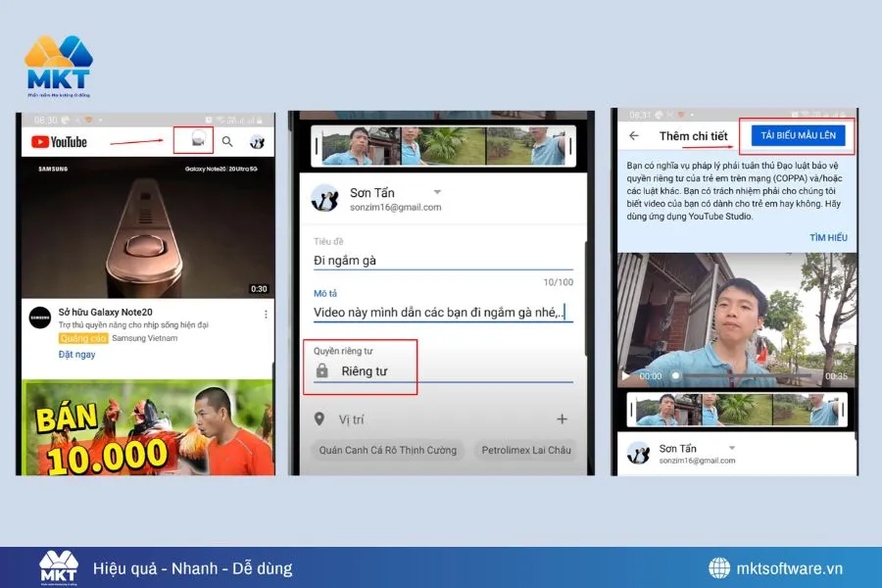Select the Quán Canh Cá Rô Thịnh Cường location chip
The height and width of the screenshot is (588, 882).
point(386,450)
